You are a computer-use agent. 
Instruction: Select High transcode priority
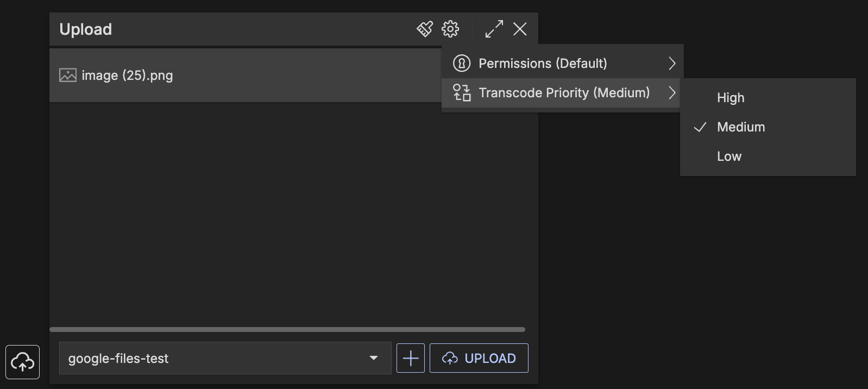point(731,98)
